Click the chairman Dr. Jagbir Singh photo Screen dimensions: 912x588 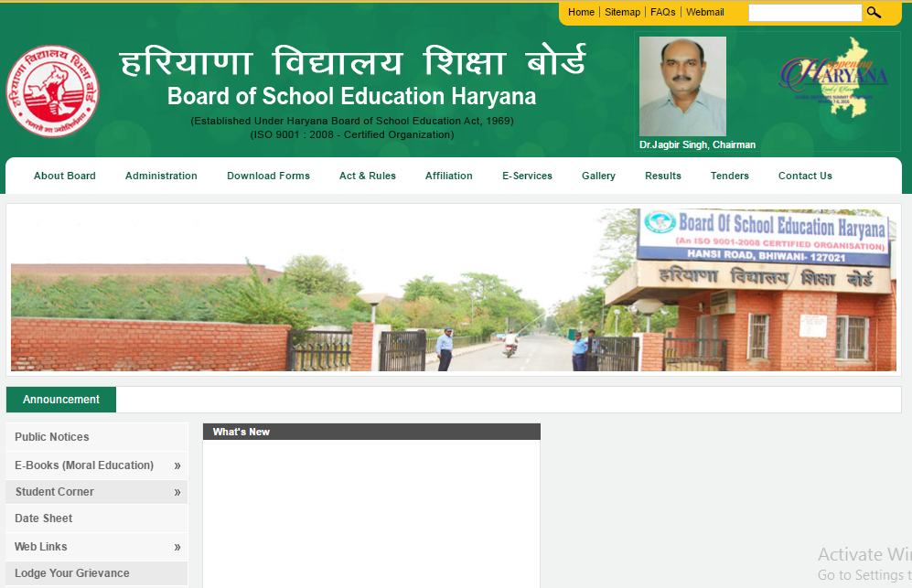click(x=682, y=86)
